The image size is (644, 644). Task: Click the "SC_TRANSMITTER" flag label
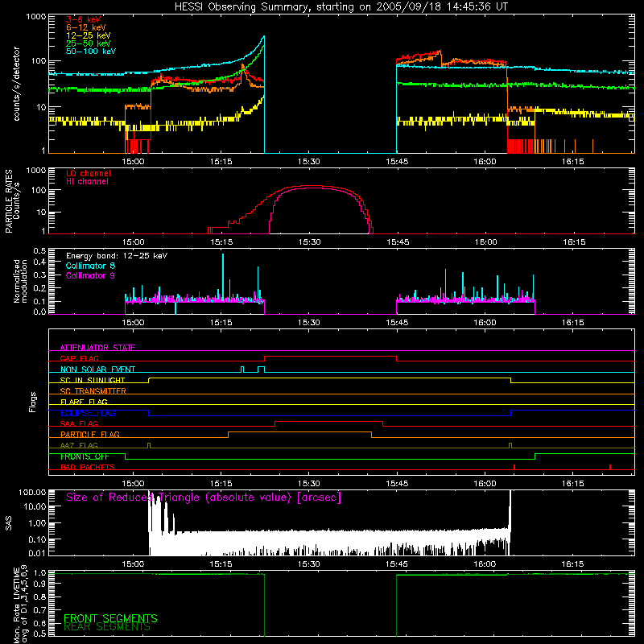(x=93, y=390)
